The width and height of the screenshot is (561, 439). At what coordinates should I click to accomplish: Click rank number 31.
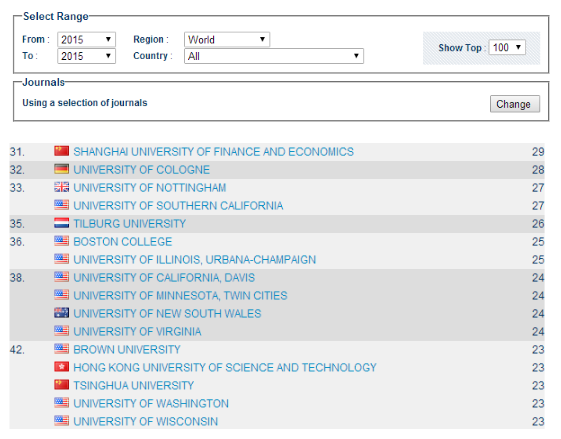pyautogui.click(x=17, y=152)
